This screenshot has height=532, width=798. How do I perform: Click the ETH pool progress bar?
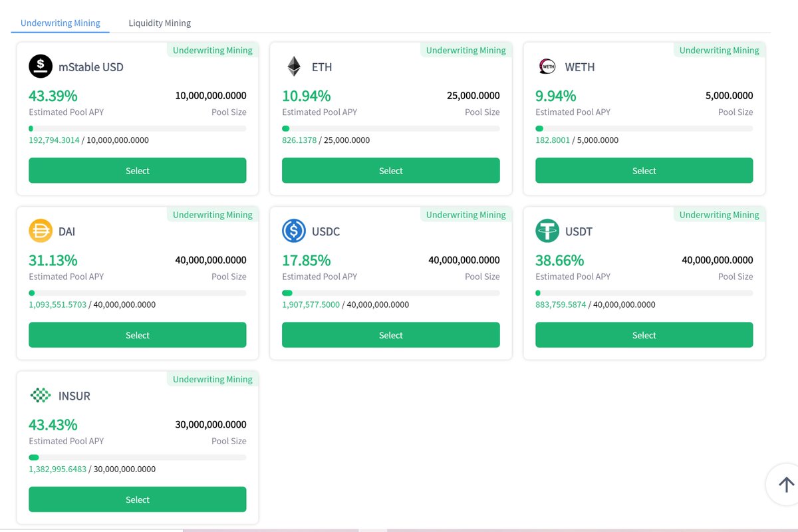point(391,128)
